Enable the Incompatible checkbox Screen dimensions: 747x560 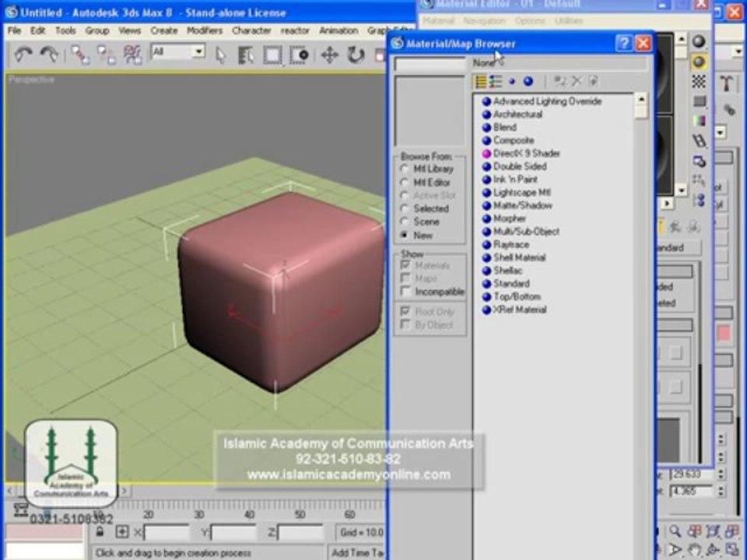pos(405,291)
